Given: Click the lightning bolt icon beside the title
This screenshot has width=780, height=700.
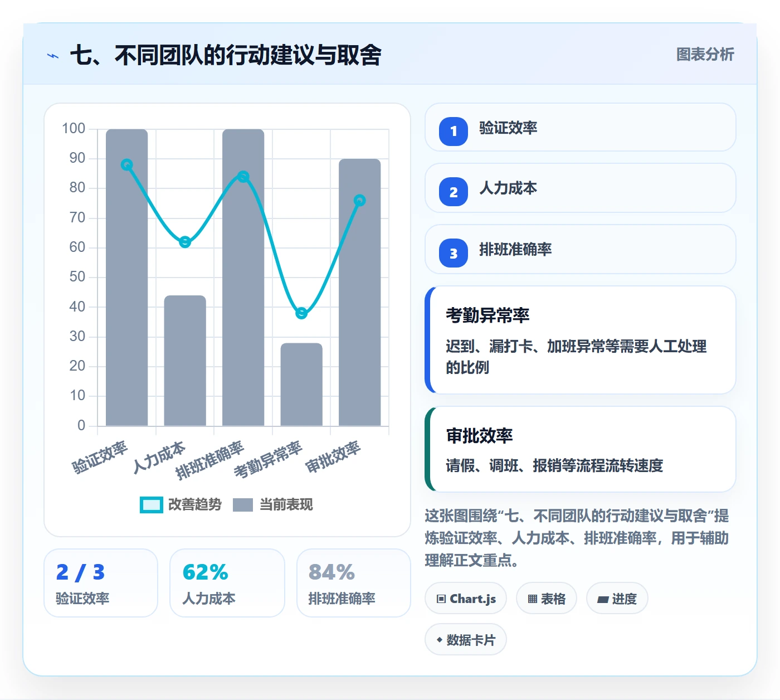Looking at the screenshot, I should click(53, 56).
